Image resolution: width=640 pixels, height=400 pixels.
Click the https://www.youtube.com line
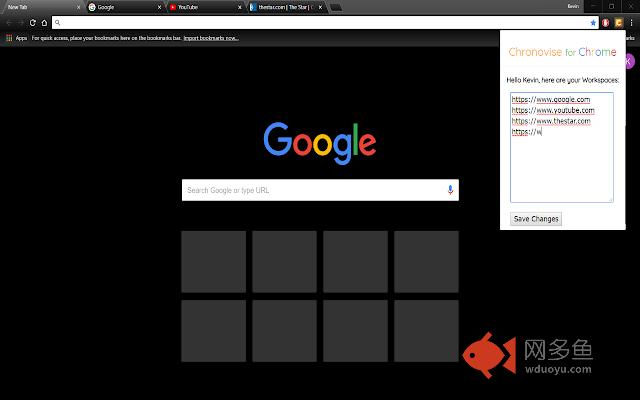(x=553, y=110)
